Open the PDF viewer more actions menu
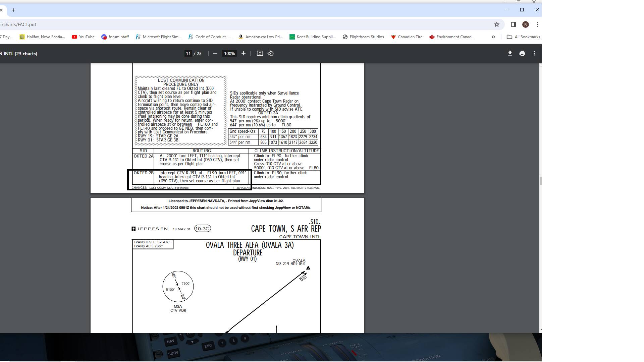 point(534,54)
